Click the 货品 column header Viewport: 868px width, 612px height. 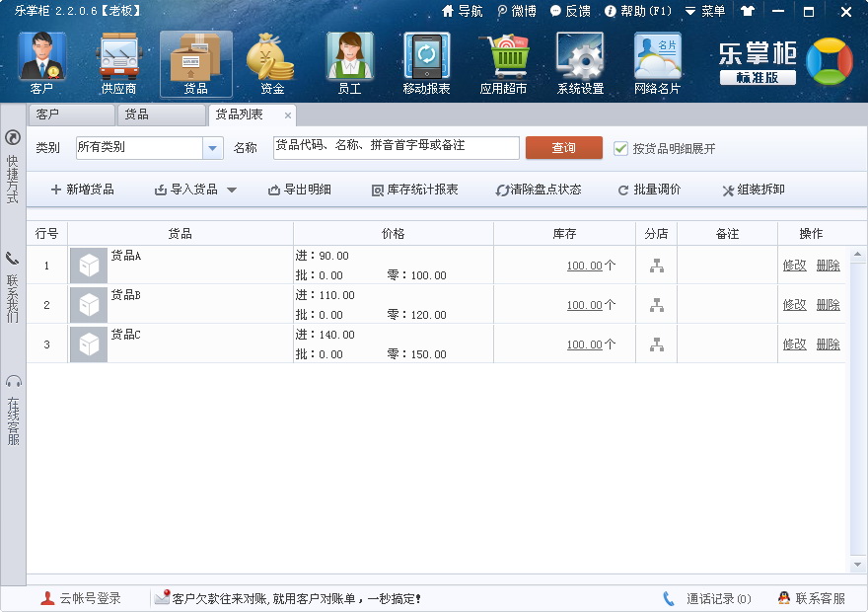tap(181, 234)
